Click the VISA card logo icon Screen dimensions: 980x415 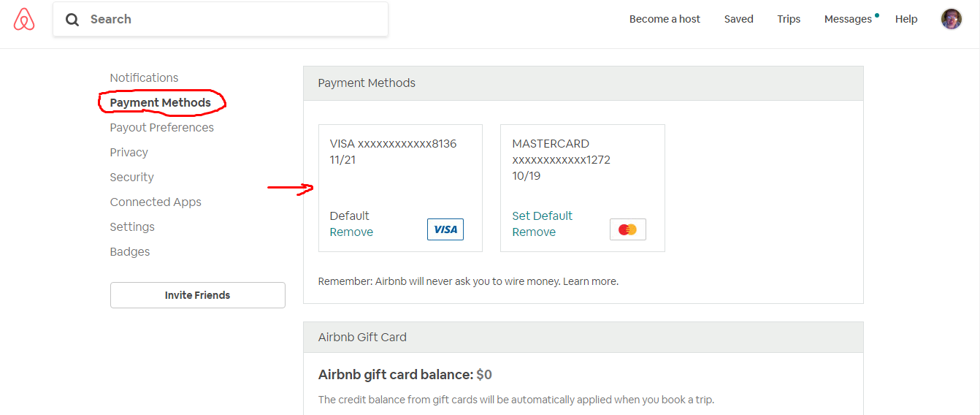tap(445, 229)
